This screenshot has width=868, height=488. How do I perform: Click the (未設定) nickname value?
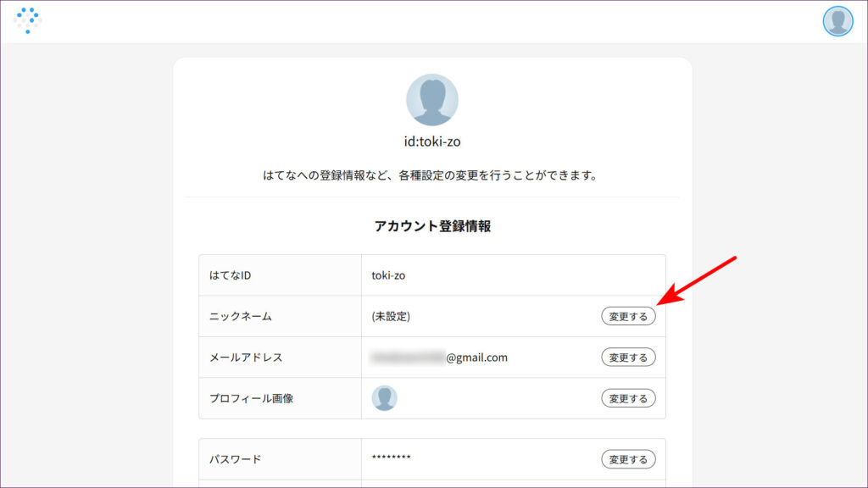pos(391,316)
